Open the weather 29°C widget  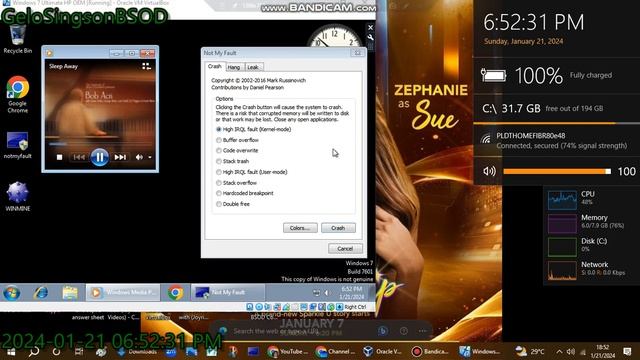[530, 351]
